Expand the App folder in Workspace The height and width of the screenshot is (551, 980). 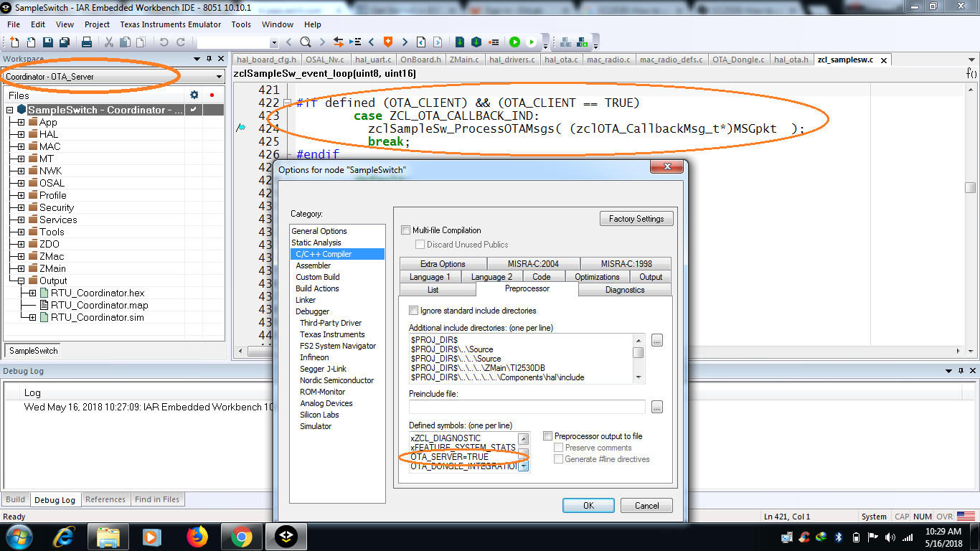(21, 123)
